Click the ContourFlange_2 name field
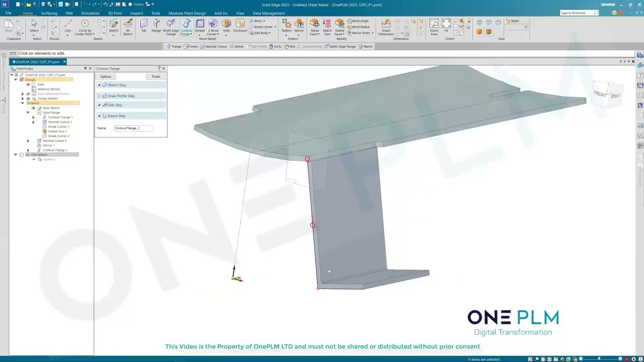Viewport: 644px width, 362px height. [133, 128]
